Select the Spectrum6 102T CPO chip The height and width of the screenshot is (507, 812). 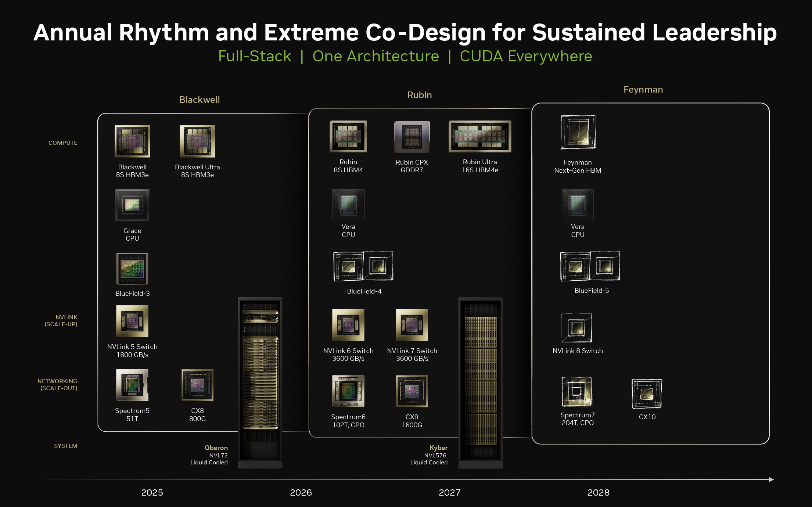coord(348,391)
